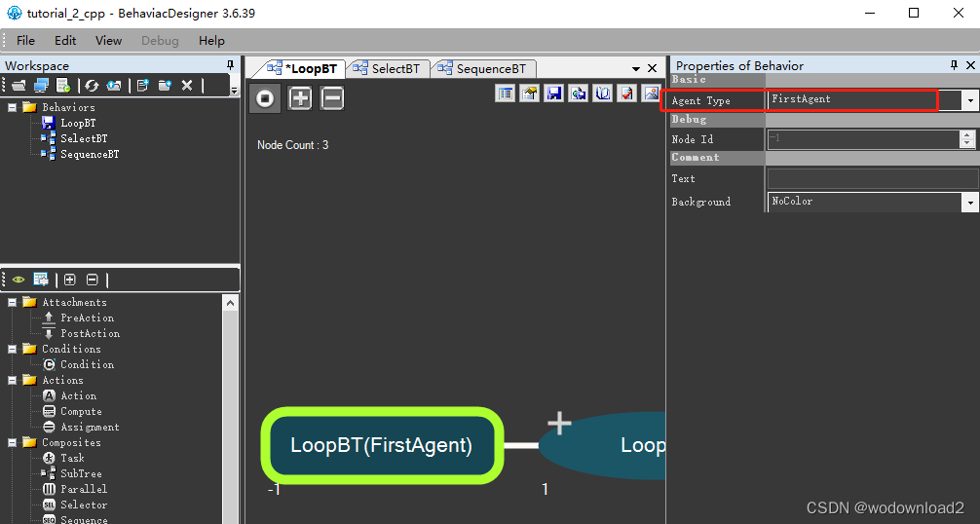Close the active behavior tab

pos(652,68)
